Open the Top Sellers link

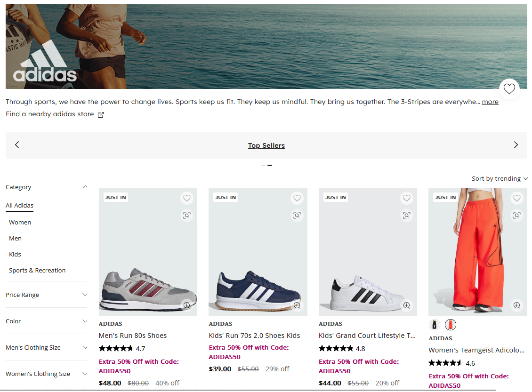click(266, 145)
